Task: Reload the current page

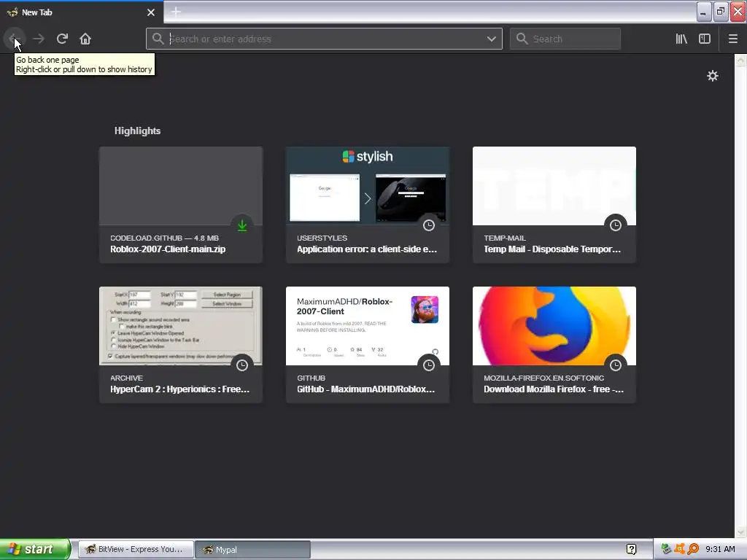Action: click(x=62, y=39)
